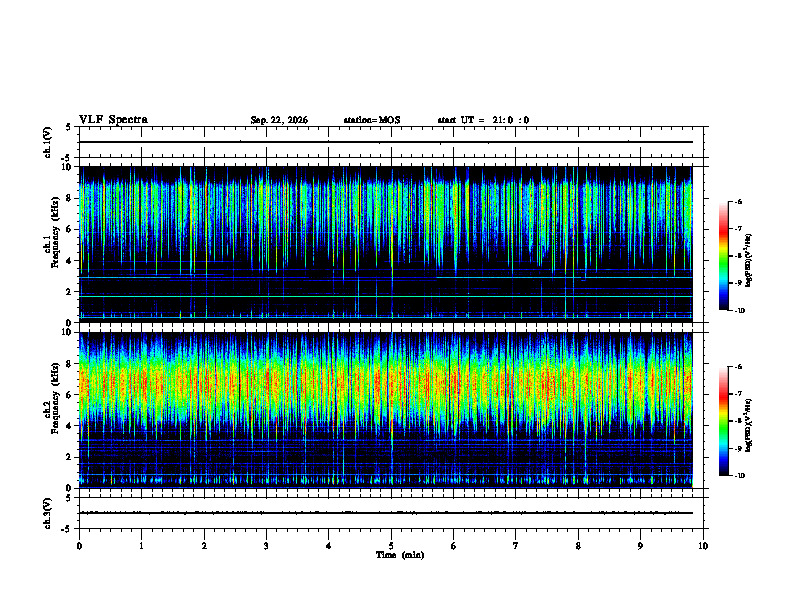
Task: Select the ch.3(V) voltage axis label
Action: pyautogui.click(x=48, y=514)
